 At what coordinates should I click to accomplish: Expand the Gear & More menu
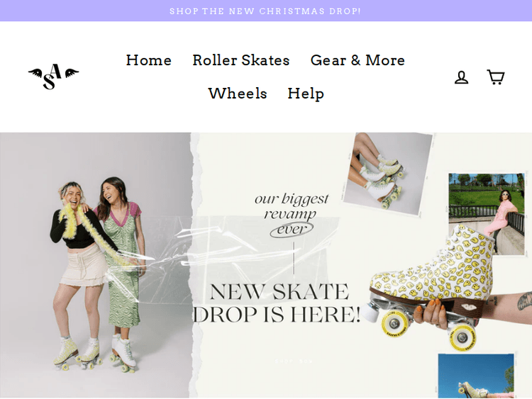[358, 60]
